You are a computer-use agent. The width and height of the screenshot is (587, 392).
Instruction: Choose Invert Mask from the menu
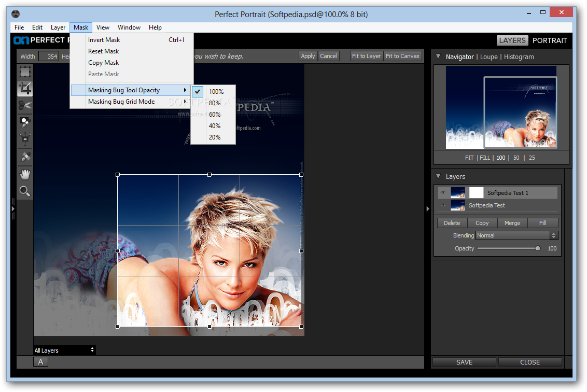click(132, 40)
